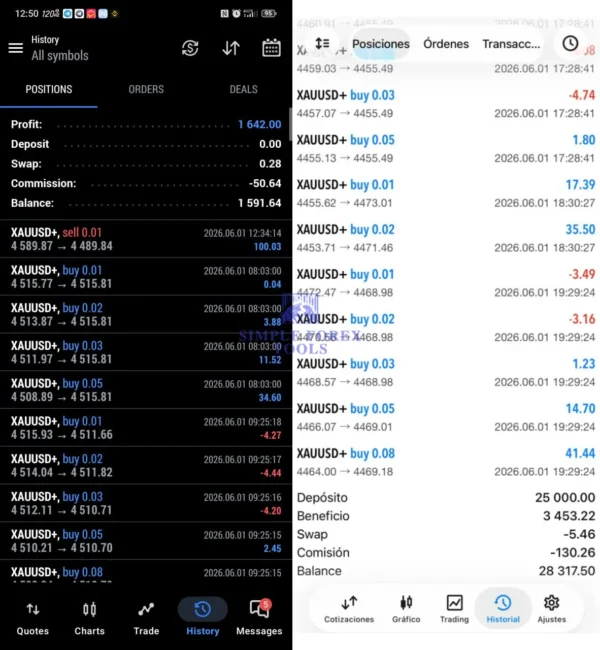Open the buy 0.03 row with profit 1.23

click(x=446, y=372)
